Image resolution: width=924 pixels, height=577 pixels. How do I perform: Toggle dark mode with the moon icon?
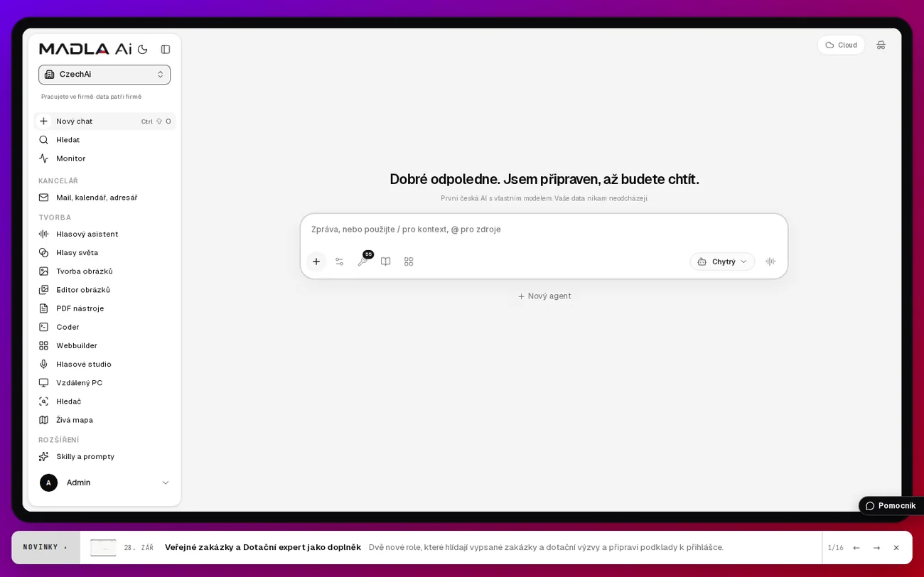point(143,49)
